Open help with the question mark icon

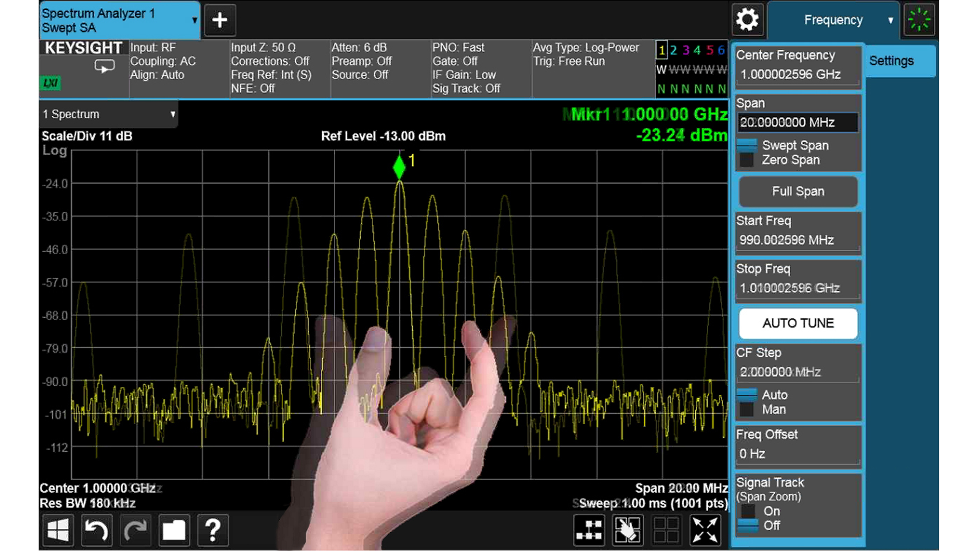click(x=213, y=530)
